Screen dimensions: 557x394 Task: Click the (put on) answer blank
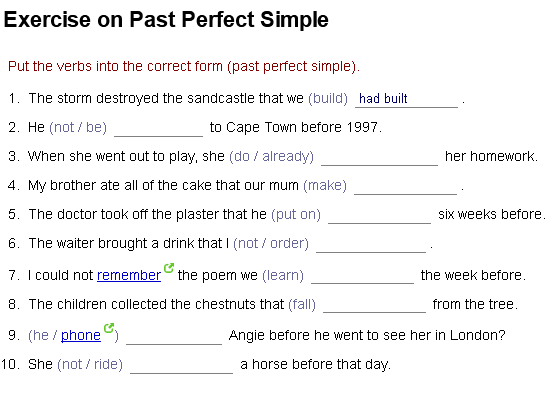pyautogui.click(x=379, y=215)
